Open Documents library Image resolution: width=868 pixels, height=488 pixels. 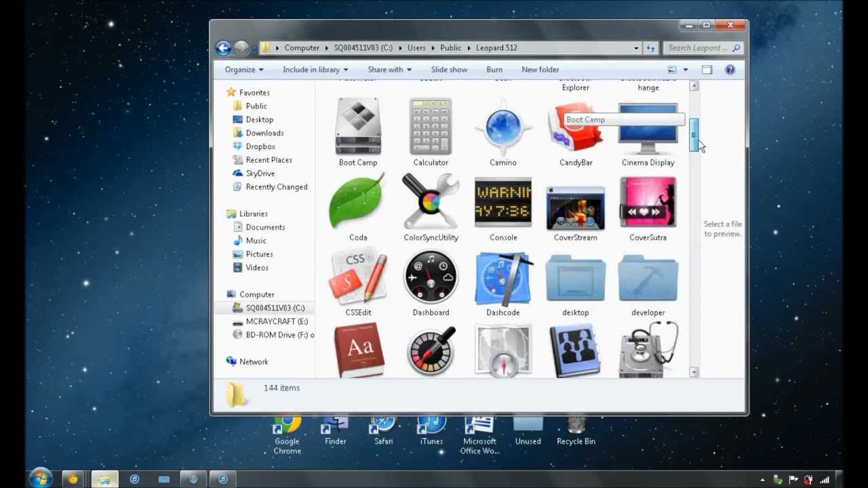pos(265,227)
